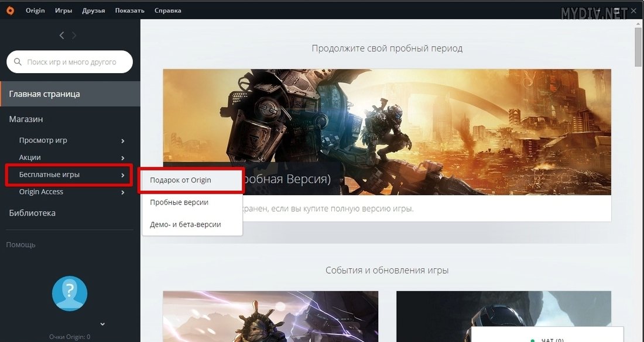Go forward with the right navigation arrow
The image size is (644, 342).
pyautogui.click(x=74, y=36)
